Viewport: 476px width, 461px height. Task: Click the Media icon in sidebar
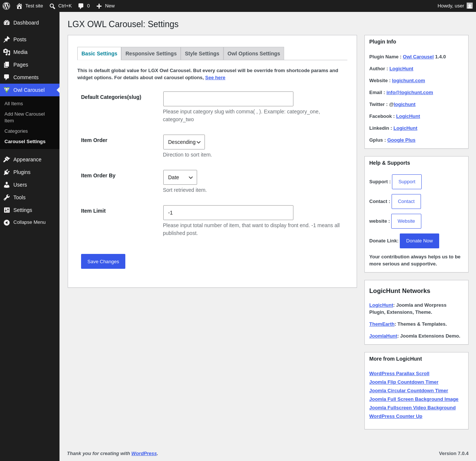click(7, 52)
